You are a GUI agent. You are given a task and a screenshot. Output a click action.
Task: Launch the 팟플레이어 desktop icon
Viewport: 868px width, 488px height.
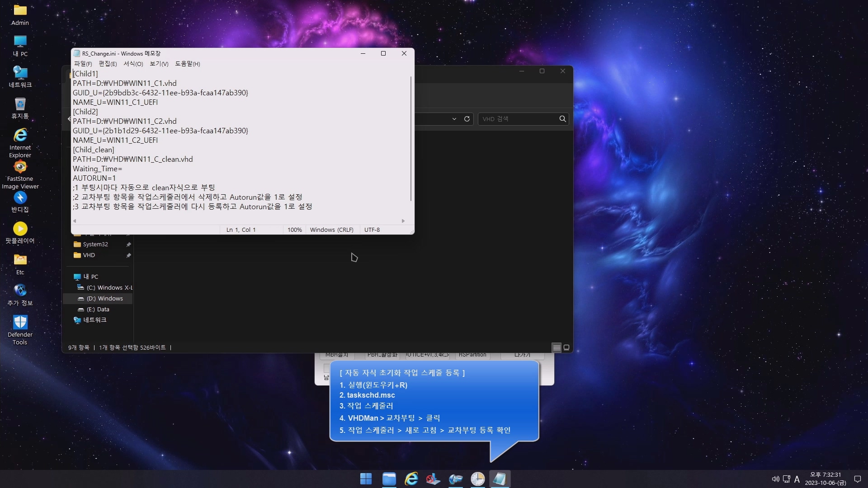[x=20, y=233]
